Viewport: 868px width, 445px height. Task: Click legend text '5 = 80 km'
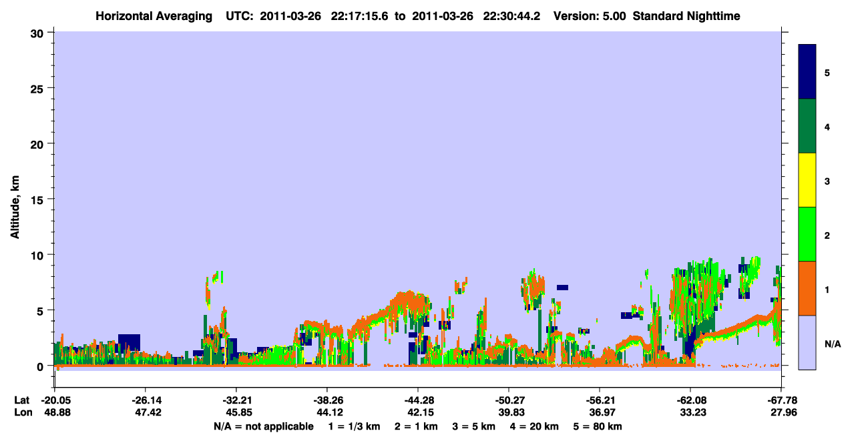599,426
